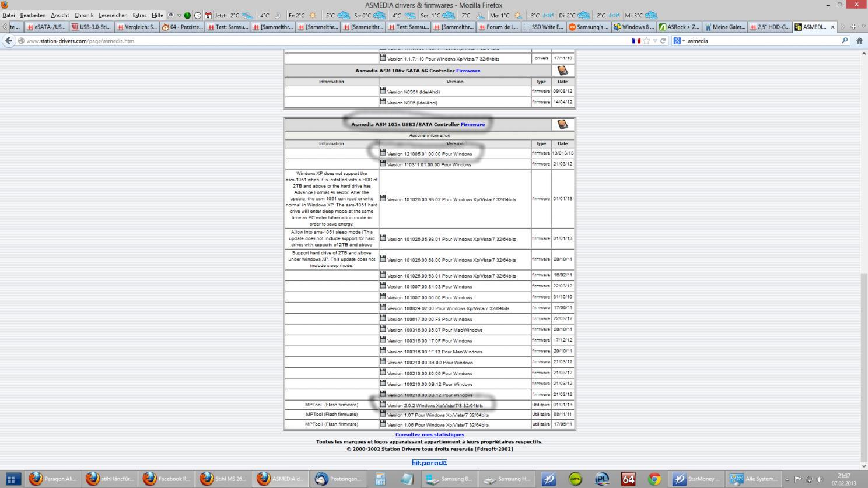Viewport: 868px width, 488px height.
Task: Close the ASMEDIA tab
Action: (x=832, y=27)
